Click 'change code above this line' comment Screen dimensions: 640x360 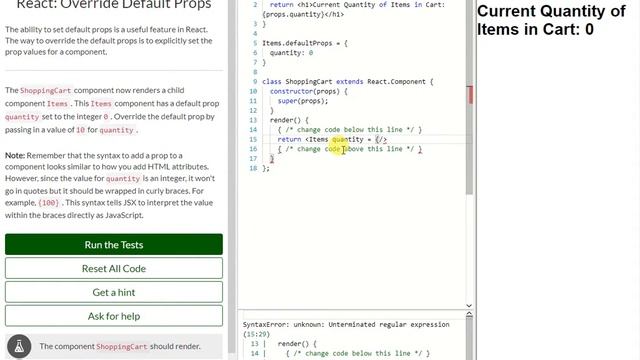tap(350, 149)
